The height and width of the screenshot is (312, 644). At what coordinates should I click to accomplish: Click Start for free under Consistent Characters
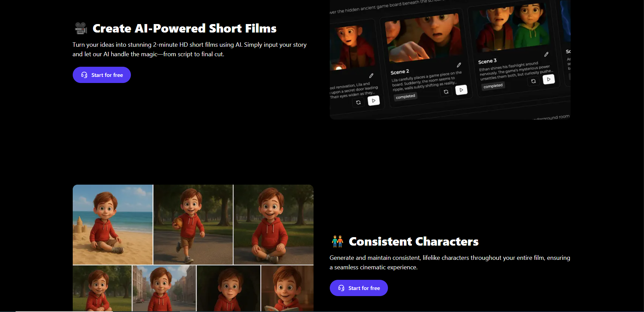click(359, 288)
